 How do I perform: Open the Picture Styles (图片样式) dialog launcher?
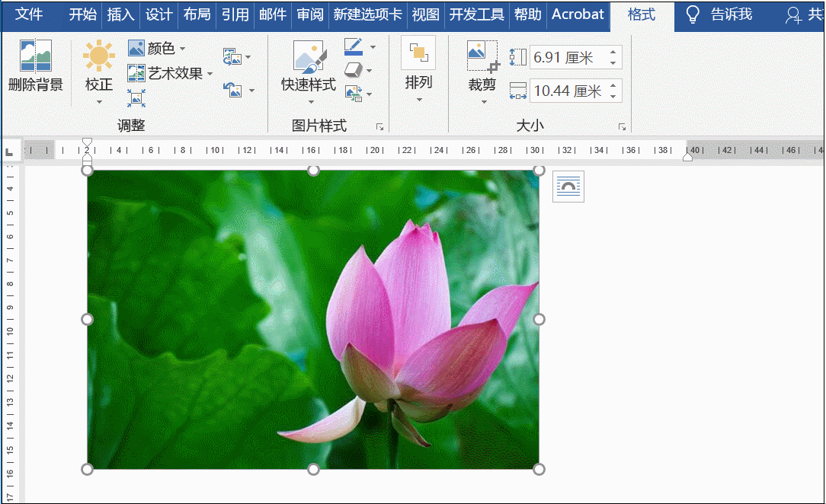tap(379, 127)
